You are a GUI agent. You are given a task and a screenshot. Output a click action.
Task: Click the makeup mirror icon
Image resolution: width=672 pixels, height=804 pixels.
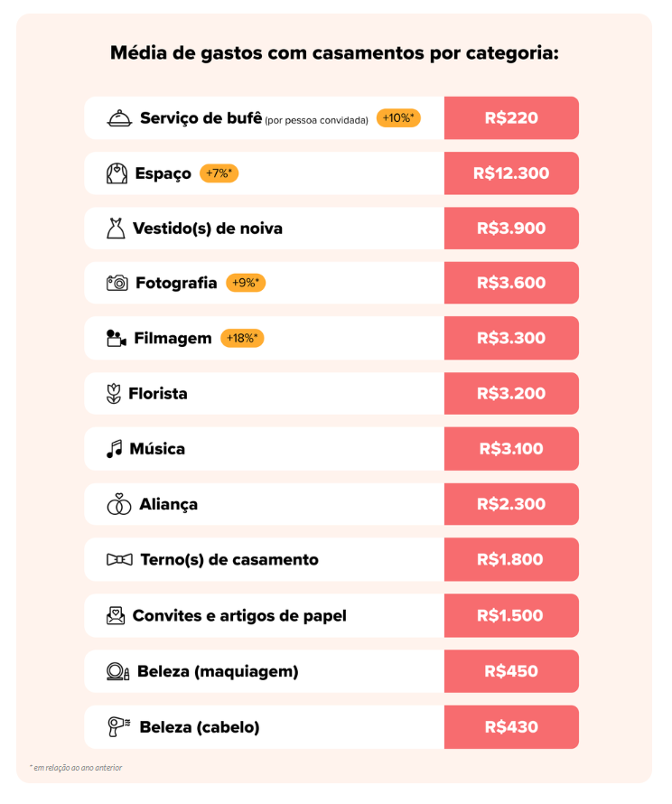[118, 671]
